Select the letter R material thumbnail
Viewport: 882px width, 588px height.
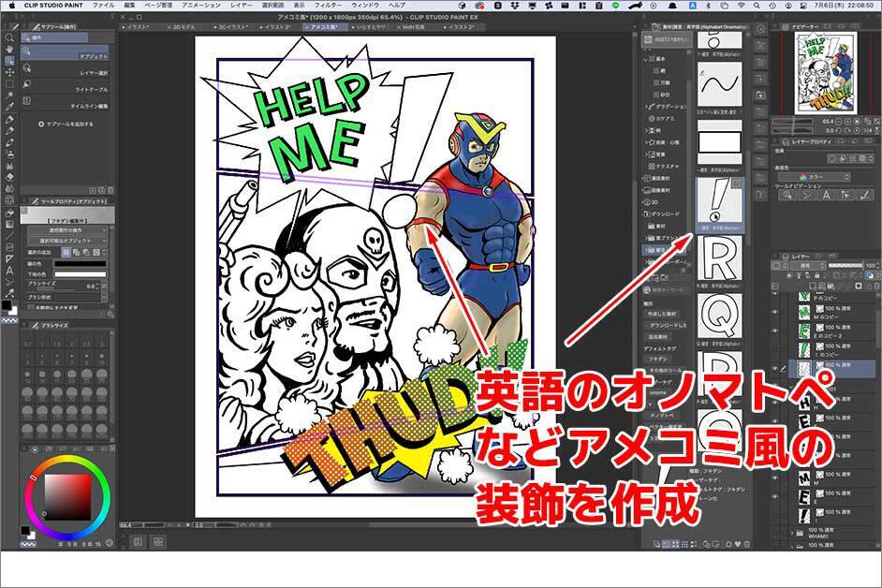point(720,261)
